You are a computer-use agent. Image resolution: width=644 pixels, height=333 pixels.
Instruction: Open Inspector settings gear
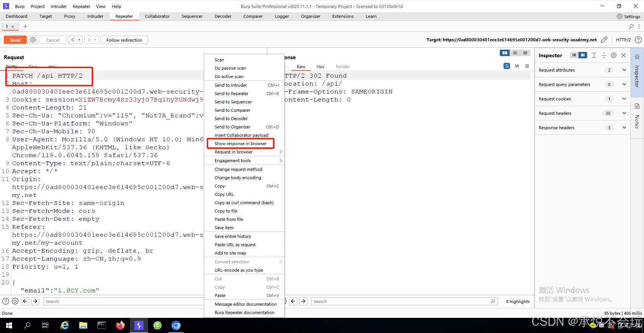tap(614, 55)
